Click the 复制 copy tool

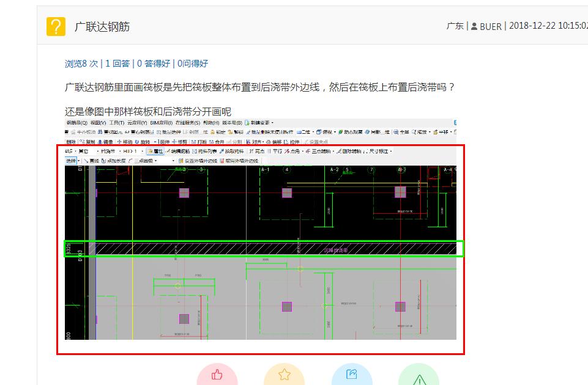click(87, 142)
